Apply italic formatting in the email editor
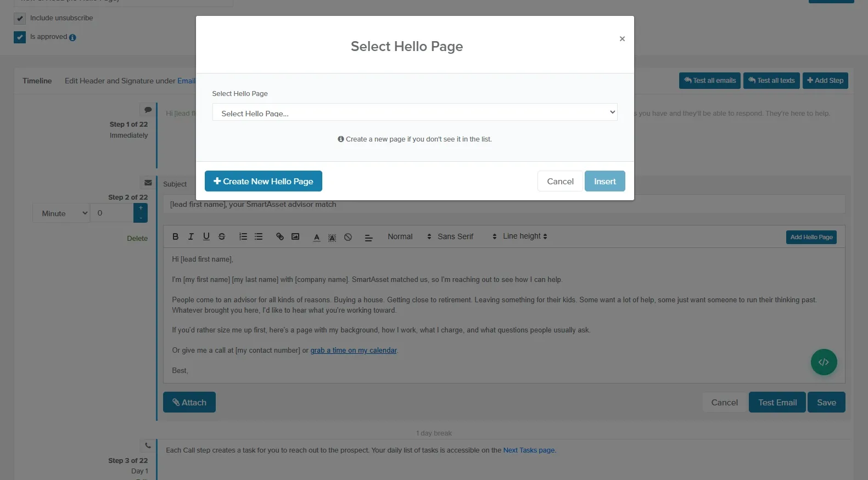 (191, 236)
